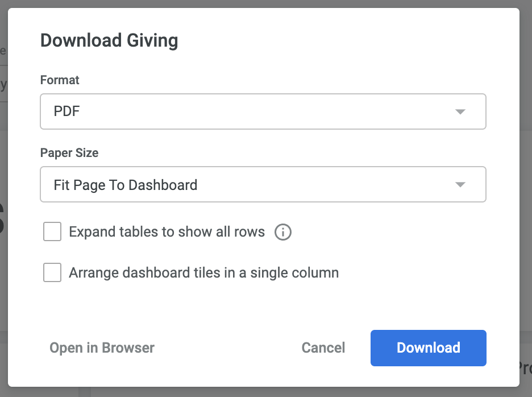Click the Download button
Image resolution: width=532 pixels, height=397 pixels.
[x=428, y=348]
